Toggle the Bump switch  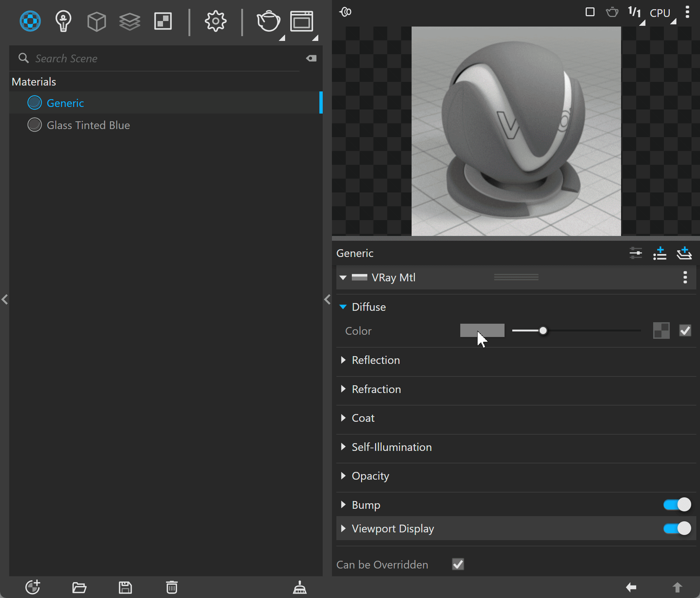coord(677,505)
